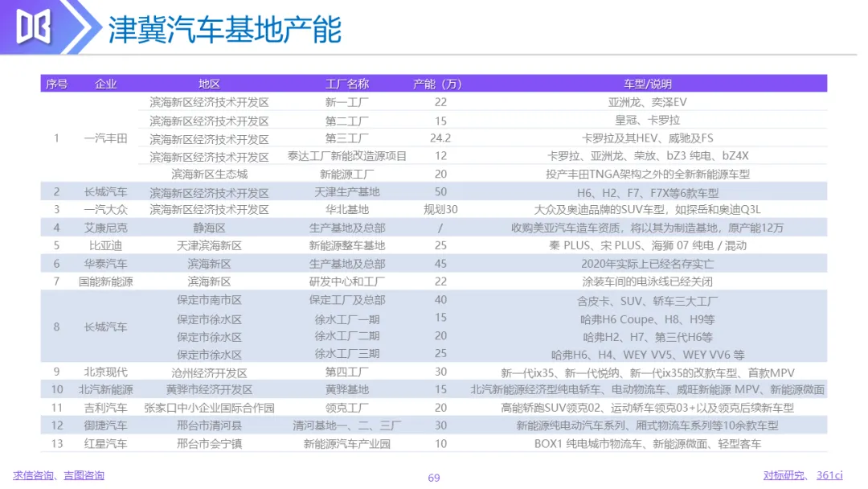The width and height of the screenshot is (868, 489).
Task: Click the 企业 column header
Action: tap(105, 84)
